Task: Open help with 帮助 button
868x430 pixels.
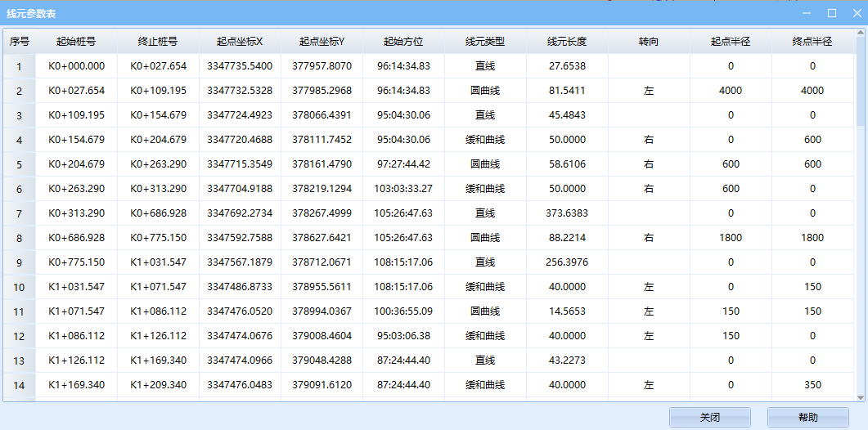Action: pos(807,417)
